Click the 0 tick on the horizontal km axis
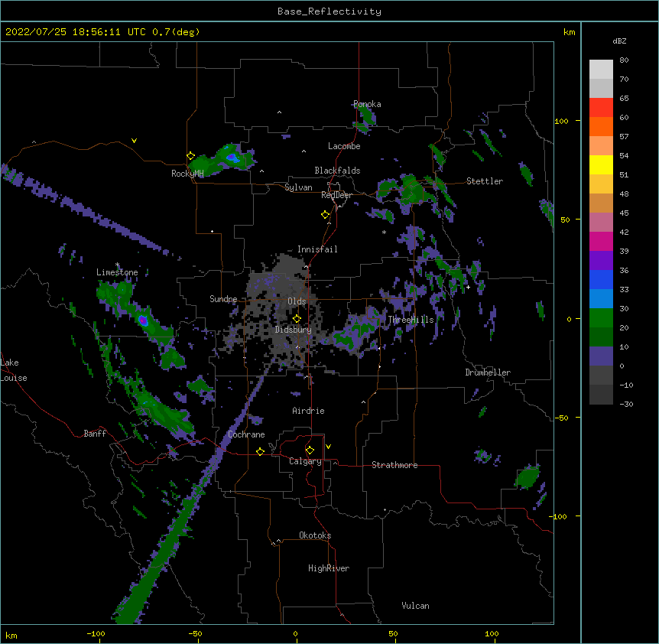The image size is (659, 644). (x=295, y=633)
